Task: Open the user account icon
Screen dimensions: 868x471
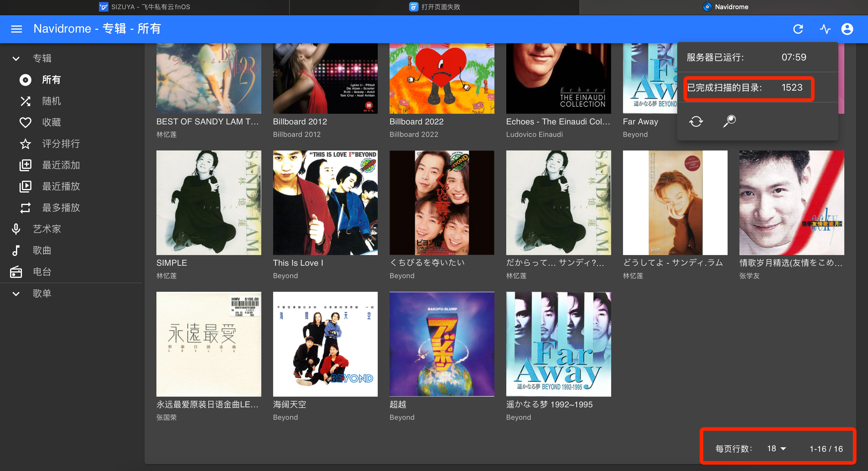Action: click(x=847, y=29)
